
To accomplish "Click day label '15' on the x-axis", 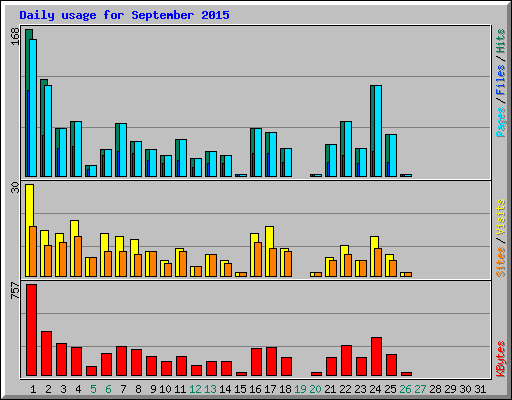I will tap(240, 389).
